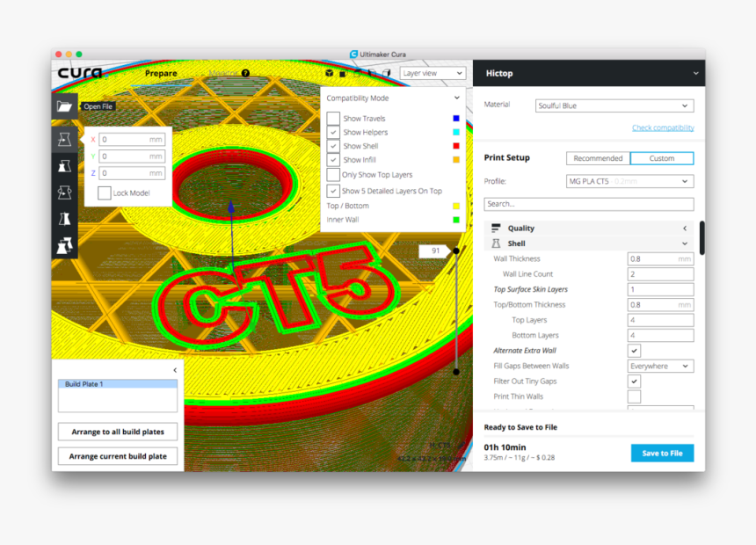Switch to the front view cube icon
This screenshot has width=756, height=545.
point(344,73)
